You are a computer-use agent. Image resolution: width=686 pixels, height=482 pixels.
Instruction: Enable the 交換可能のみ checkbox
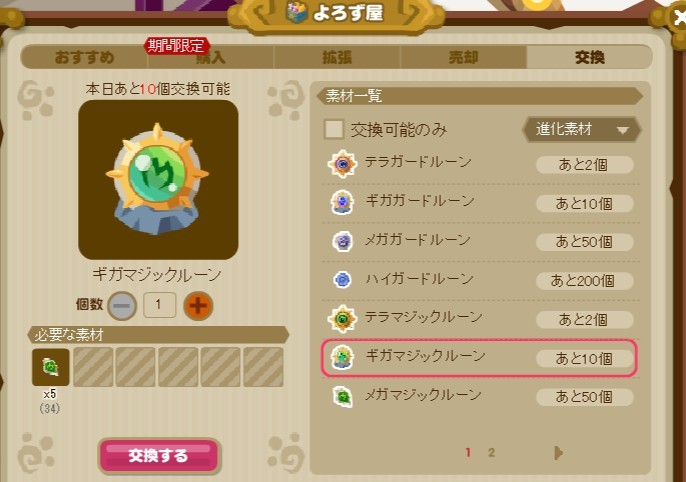pos(334,129)
